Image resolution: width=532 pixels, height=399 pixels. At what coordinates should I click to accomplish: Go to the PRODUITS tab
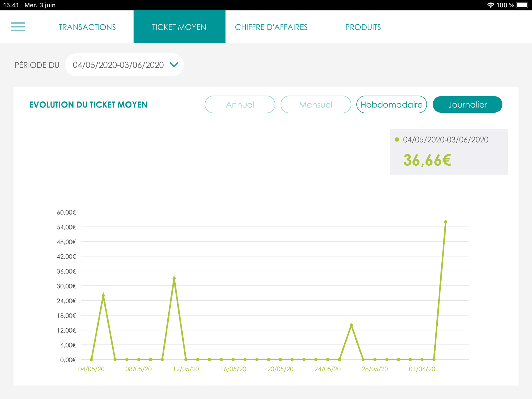point(363,27)
